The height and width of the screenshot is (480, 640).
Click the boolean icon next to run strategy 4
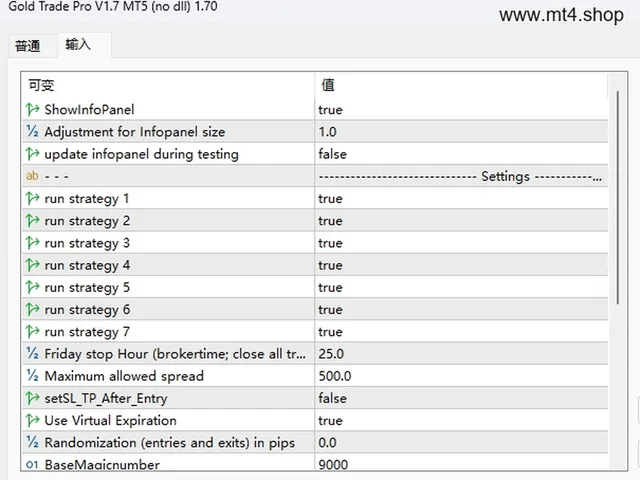(x=32, y=265)
